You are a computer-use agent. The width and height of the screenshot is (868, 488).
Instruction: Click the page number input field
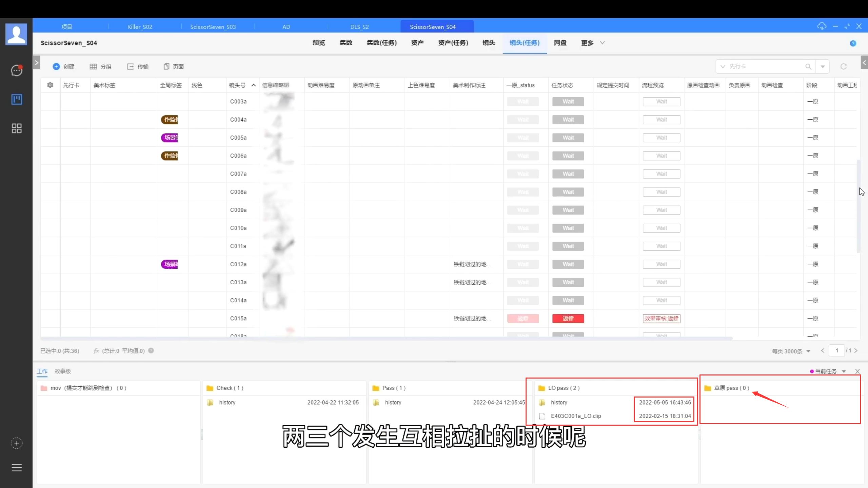click(x=837, y=350)
